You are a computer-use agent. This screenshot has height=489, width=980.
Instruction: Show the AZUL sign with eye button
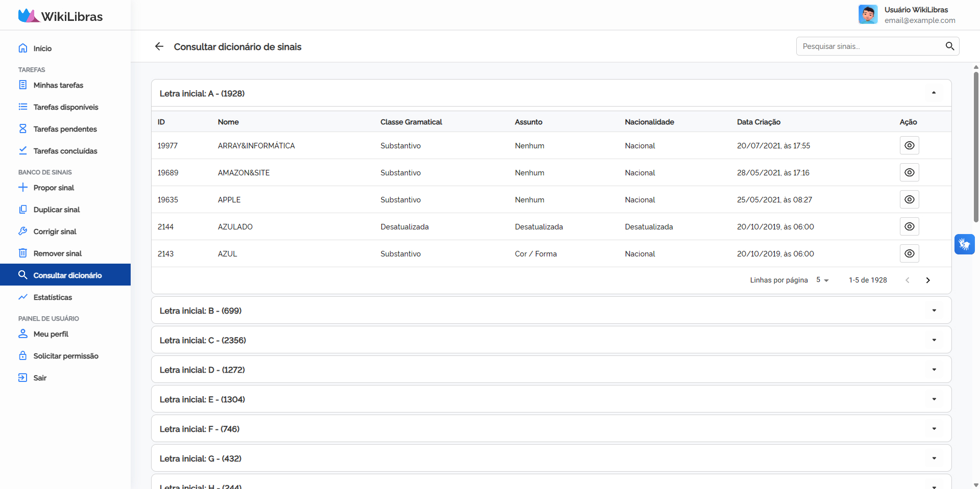[x=909, y=253]
